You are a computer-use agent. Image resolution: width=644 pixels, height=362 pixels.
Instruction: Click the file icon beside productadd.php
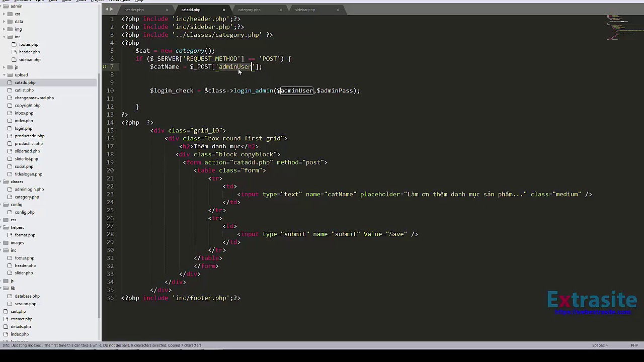pyautogui.click(x=10, y=136)
